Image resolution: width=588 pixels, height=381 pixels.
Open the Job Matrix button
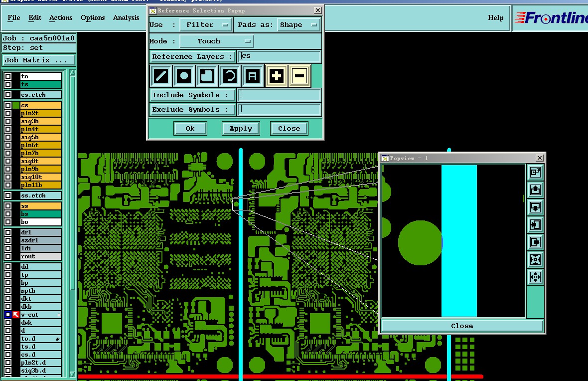click(39, 60)
